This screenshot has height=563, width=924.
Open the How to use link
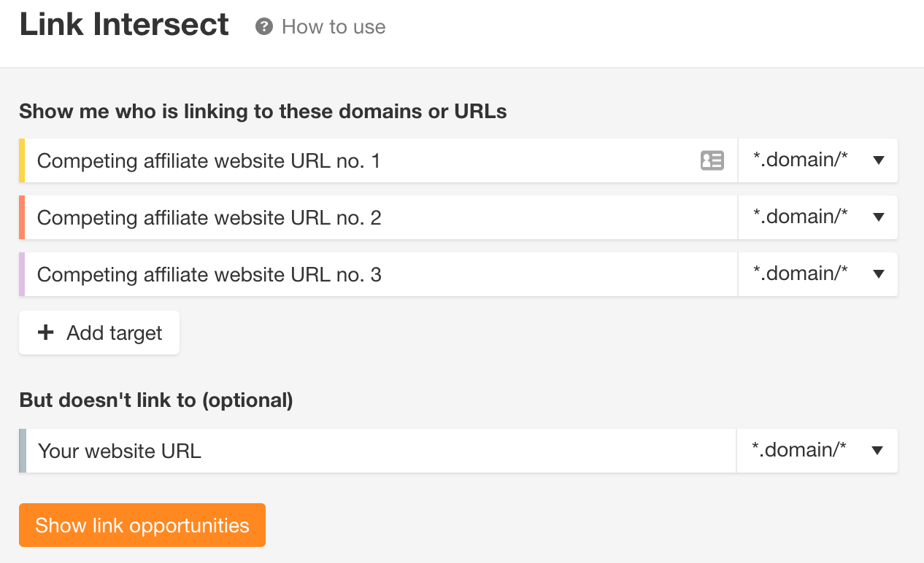pos(334,27)
